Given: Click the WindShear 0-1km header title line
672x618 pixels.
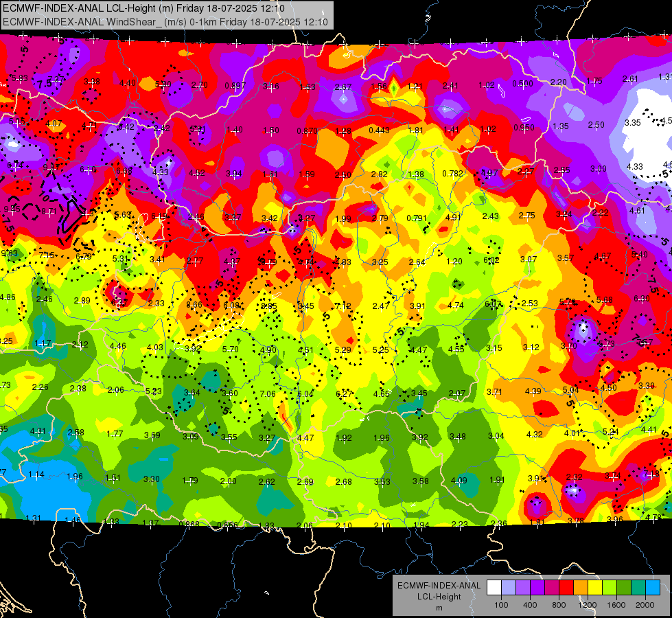Looking at the screenshot, I should [x=165, y=22].
